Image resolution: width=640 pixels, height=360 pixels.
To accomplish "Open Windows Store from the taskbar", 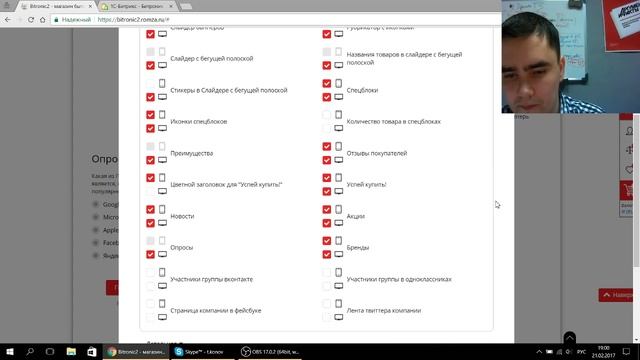I will point(91,351).
